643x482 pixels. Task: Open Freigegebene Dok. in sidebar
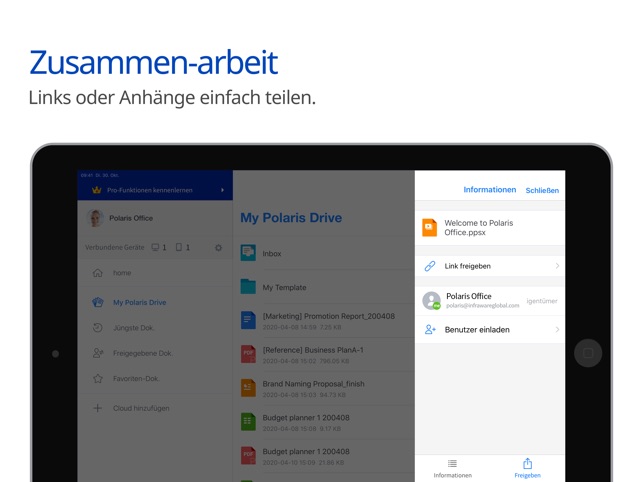[x=155, y=353]
